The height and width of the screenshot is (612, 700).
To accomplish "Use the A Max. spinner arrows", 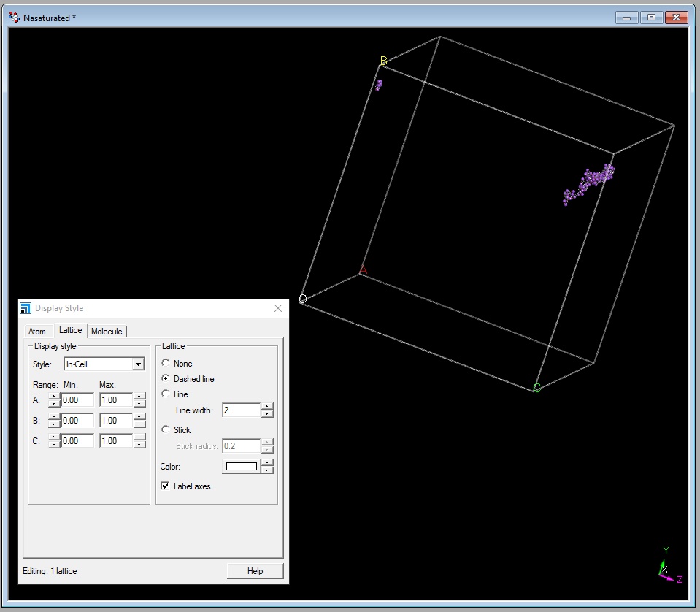I will point(139,399).
